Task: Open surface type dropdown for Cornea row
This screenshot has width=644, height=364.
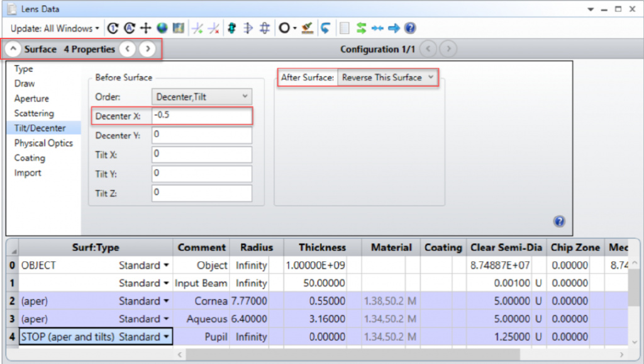Action: coord(166,301)
